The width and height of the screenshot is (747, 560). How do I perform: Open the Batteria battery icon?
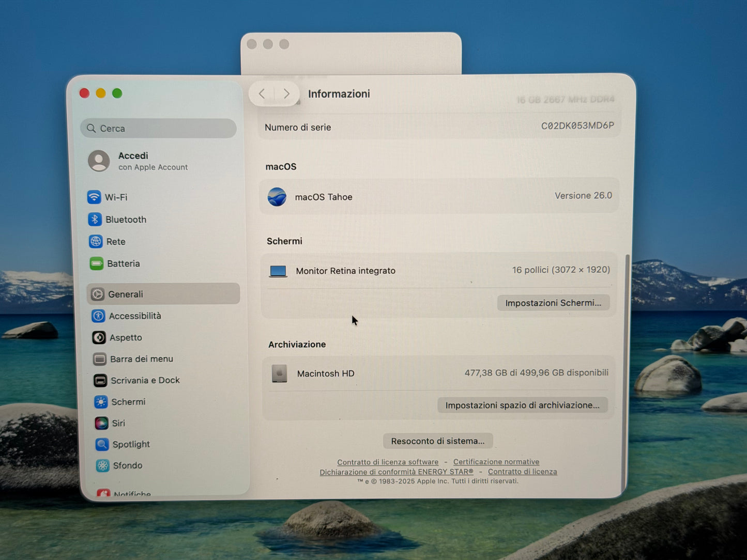tap(97, 263)
